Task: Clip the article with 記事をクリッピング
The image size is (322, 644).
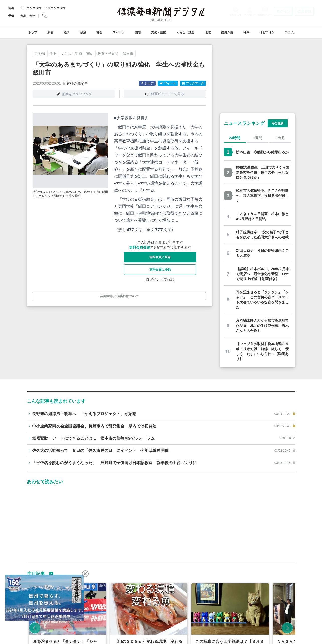Action: 74,94
